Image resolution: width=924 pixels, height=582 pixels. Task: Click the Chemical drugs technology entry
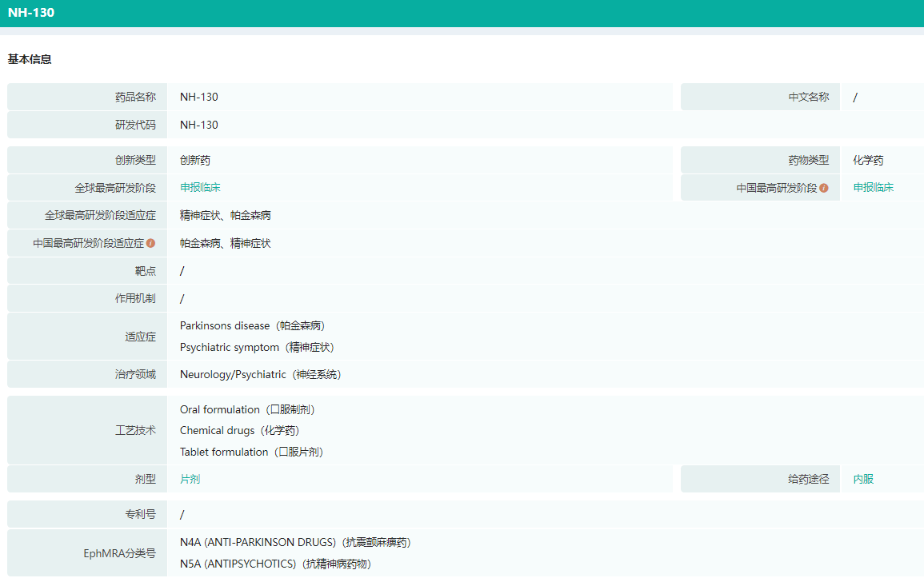coord(239,431)
